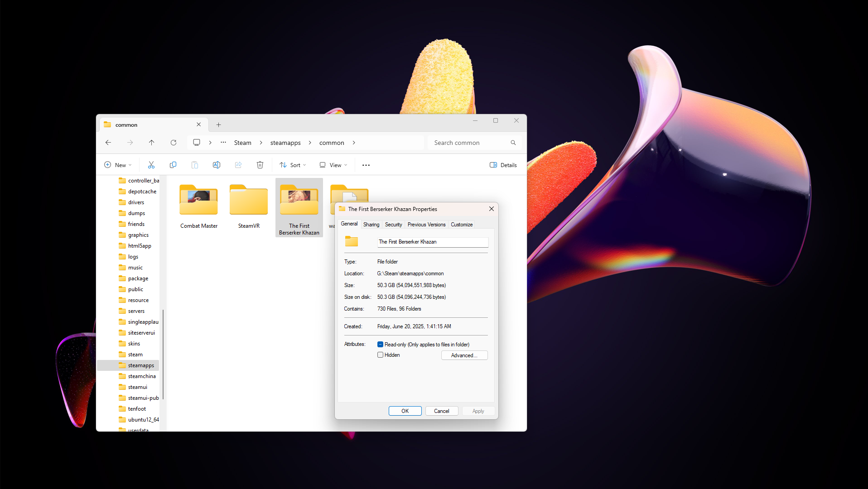This screenshot has width=868, height=489.
Task: Open the New item dropdown
Action: coord(118,165)
